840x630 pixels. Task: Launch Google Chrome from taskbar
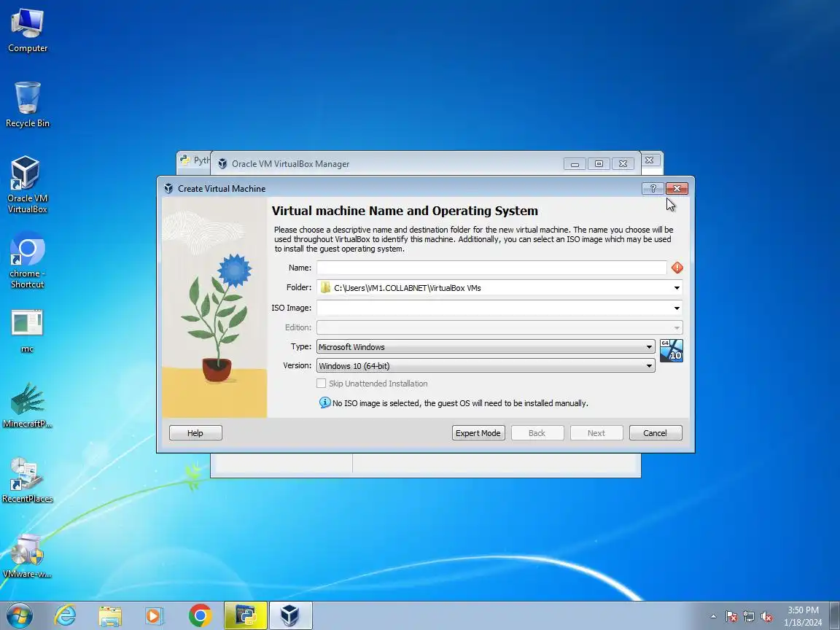tap(200, 615)
